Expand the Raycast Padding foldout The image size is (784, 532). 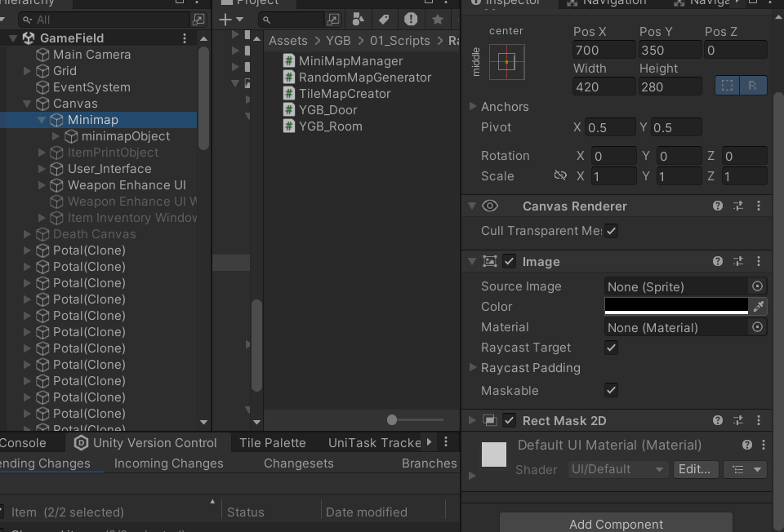click(473, 367)
